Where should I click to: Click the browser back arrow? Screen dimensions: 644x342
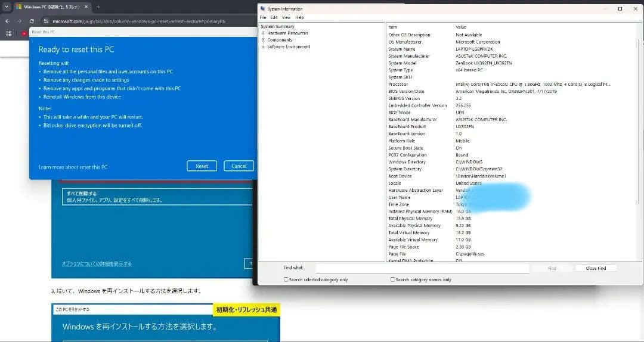[7, 21]
